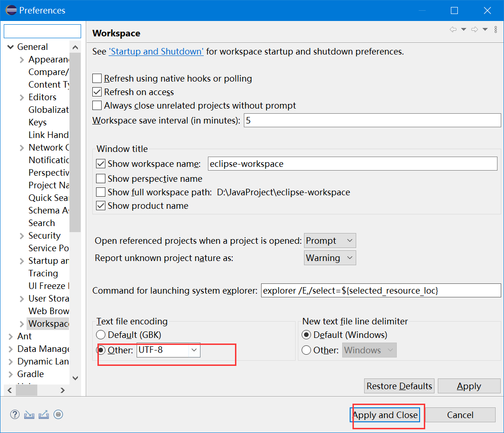Expand the Editors tree node
The image size is (504, 433).
pyautogui.click(x=22, y=97)
